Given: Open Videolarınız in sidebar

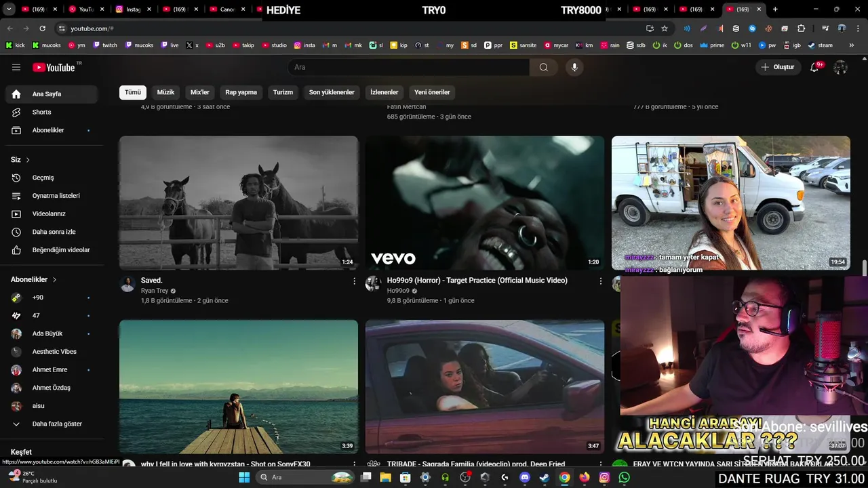Looking at the screenshot, I should (x=52, y=213).
